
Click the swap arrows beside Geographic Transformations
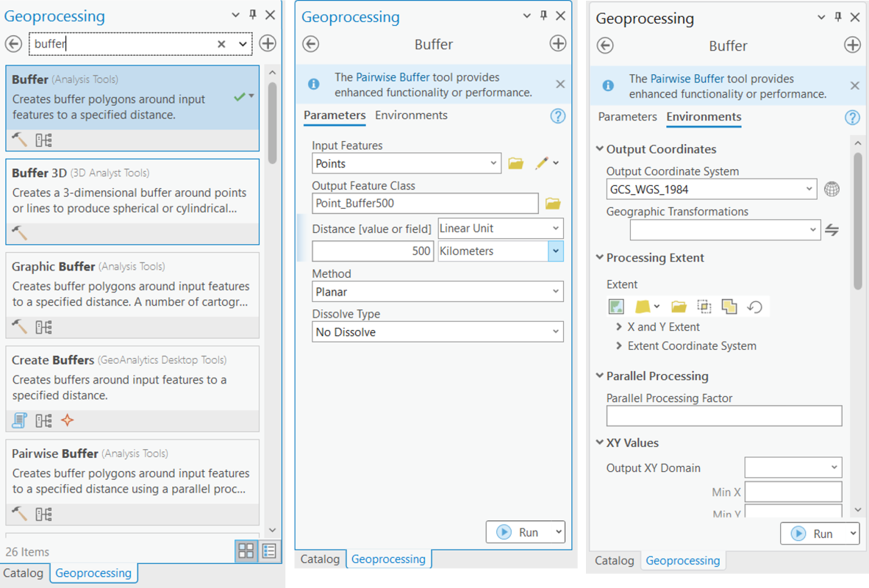[832, 229]
